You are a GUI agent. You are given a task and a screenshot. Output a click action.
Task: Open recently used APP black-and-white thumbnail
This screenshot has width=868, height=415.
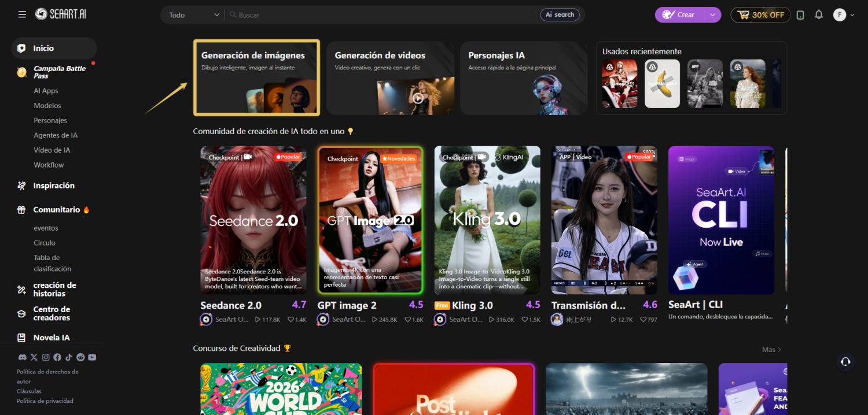point(705,84)
